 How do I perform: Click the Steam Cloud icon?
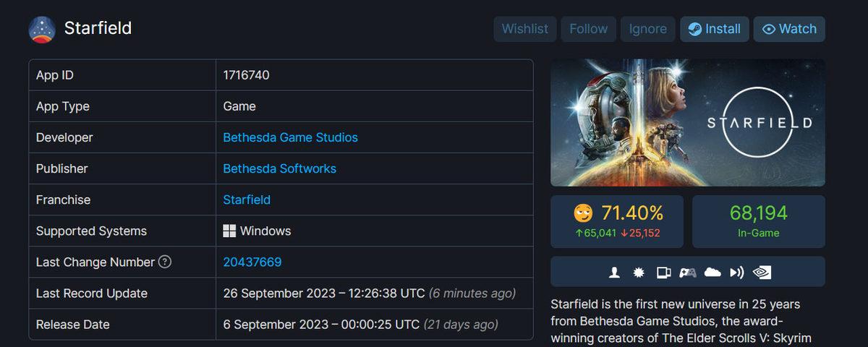(x=712, y=272)
